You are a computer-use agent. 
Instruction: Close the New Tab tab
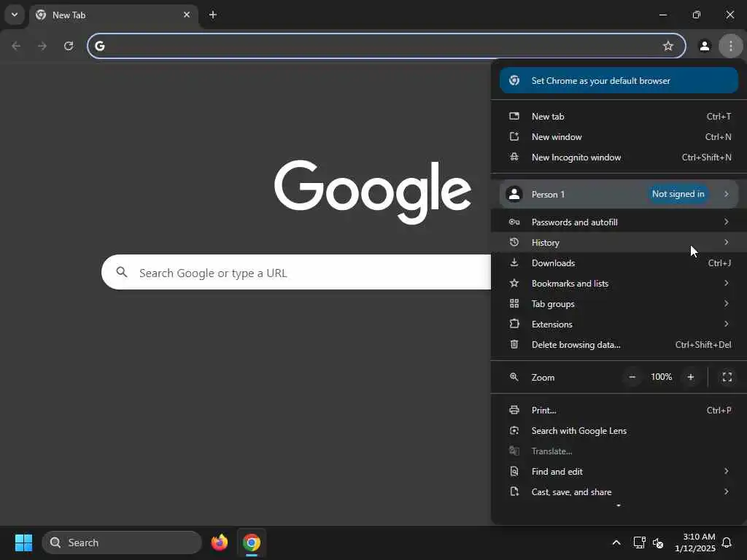tap(187, 15)
